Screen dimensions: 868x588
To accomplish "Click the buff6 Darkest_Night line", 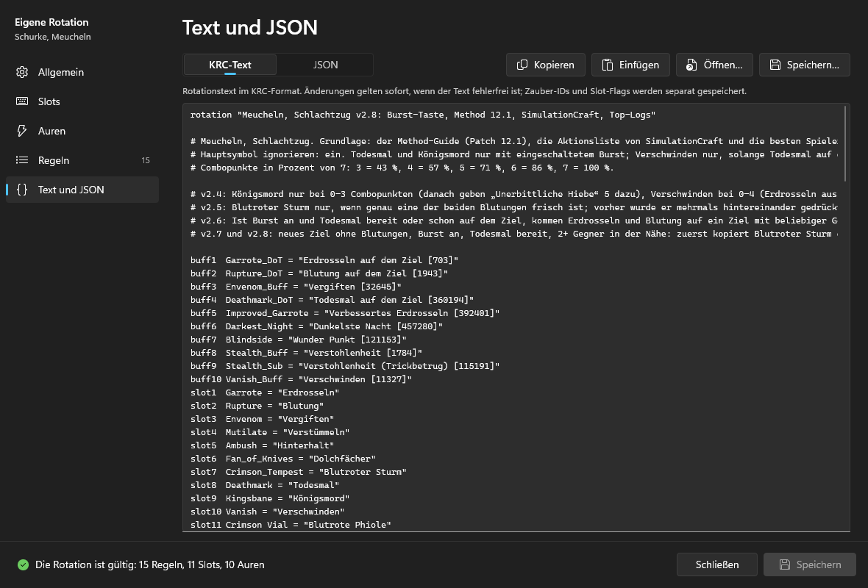I will [316, 326].
